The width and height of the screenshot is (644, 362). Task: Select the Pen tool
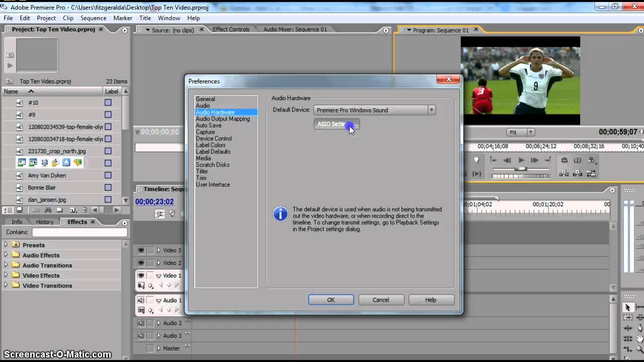[x=640, y=328]
